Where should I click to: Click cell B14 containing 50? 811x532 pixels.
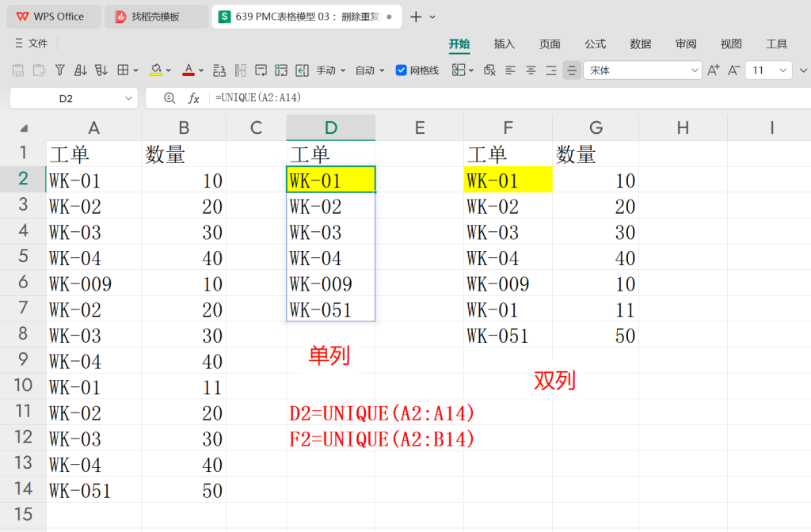184,489
